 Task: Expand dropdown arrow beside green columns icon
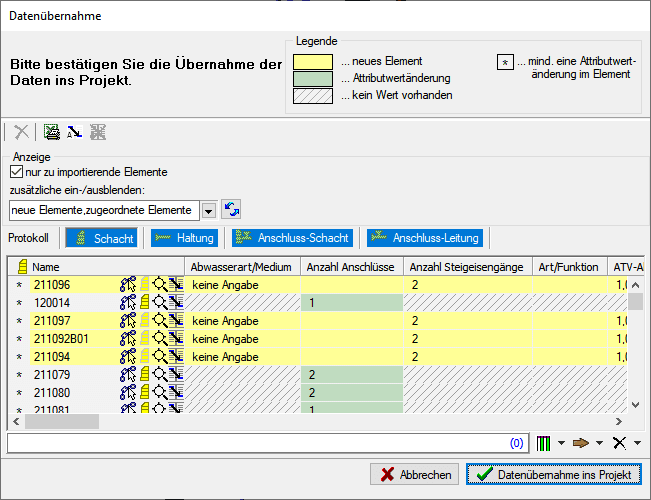coord(561,442)
